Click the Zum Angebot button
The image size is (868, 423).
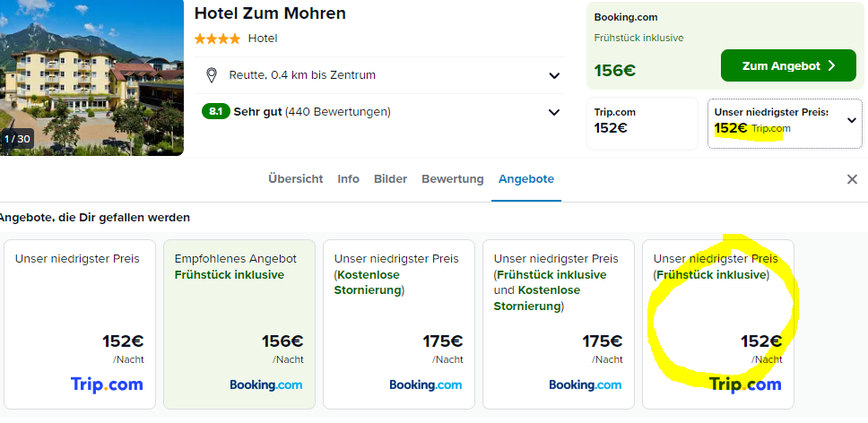coord(788,65)
